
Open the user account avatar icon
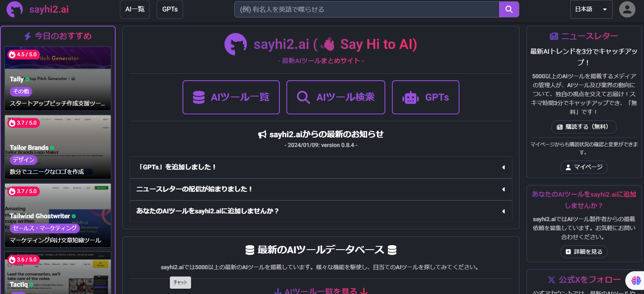coord(627,9)
